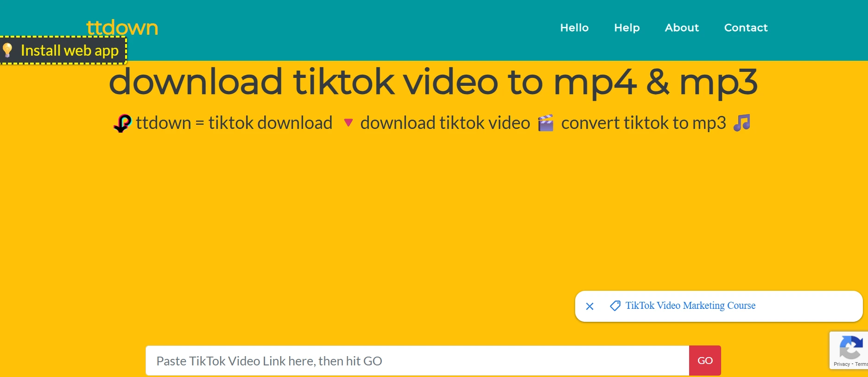This screenshot has height=377, width=868.
Task: Click the reCAPTCHA badge logo
Action: (851, 347)
